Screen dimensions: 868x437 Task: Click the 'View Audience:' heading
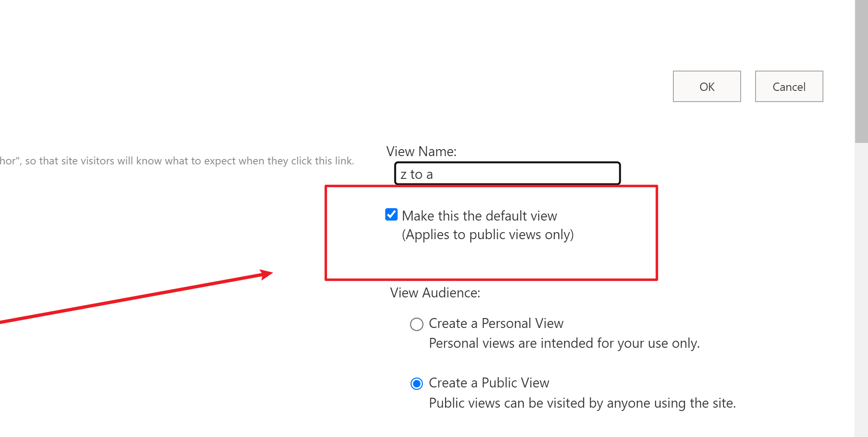coord(435,293)
